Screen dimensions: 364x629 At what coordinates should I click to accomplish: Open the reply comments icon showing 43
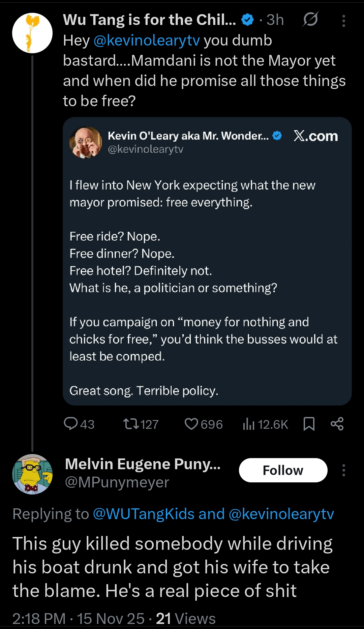tap(71, 424)
